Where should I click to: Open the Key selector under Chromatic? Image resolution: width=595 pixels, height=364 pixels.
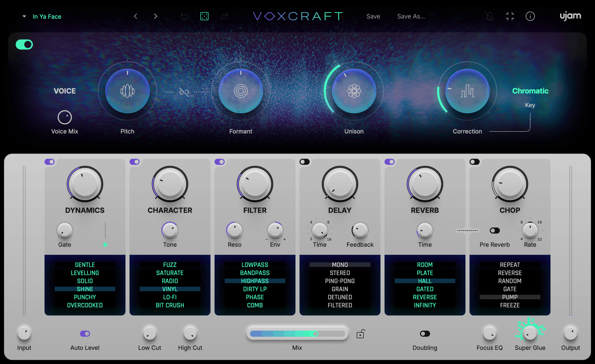[530, 105]
